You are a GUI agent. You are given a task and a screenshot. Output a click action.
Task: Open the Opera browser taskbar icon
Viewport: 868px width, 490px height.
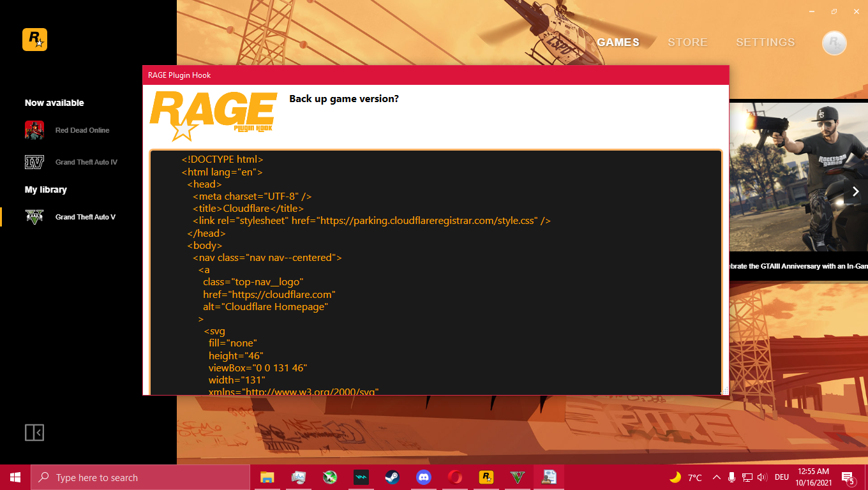[x=454, y=477]
